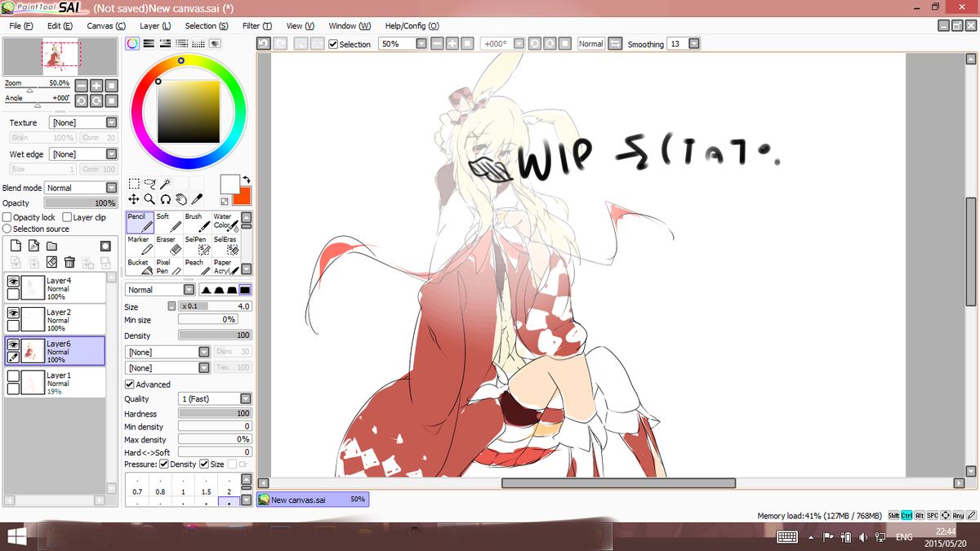Screen dimensions: 980x551
Task: Click the brush Density slider
Action: click(215, 335)
